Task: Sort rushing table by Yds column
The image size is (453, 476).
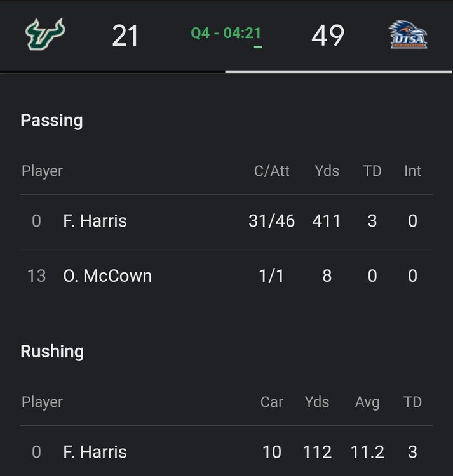Action: (x=316, y=402)
